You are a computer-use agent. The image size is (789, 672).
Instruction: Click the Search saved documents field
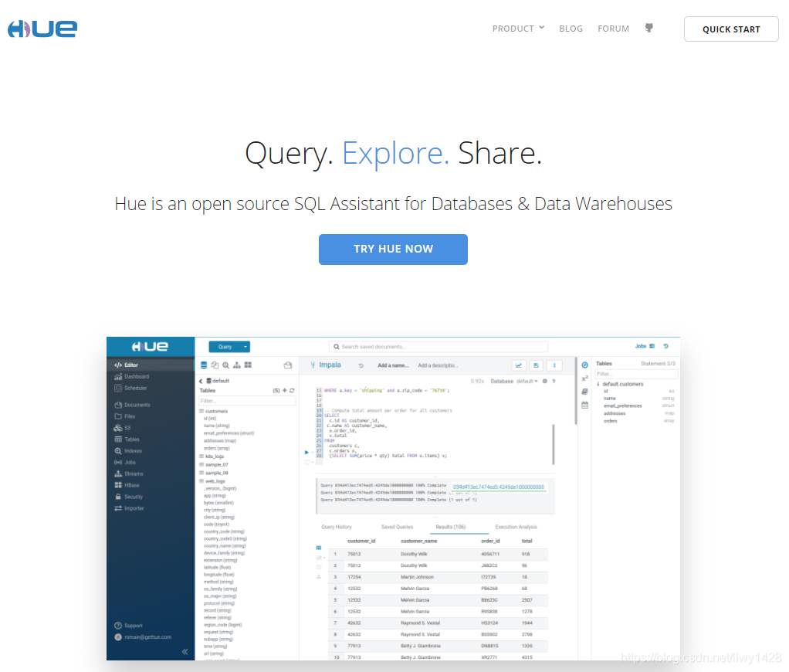coord(439,347)
